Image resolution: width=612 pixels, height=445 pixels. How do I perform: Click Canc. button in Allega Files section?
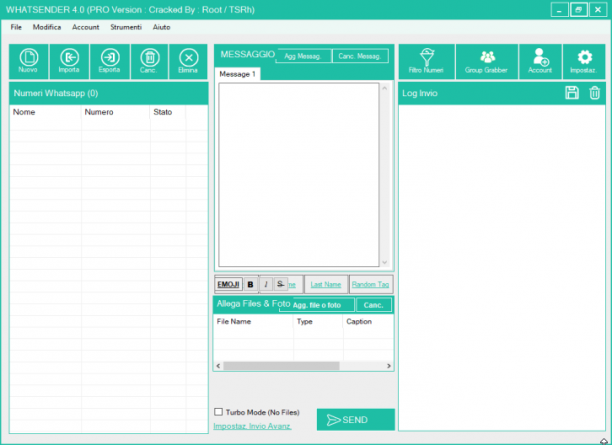pos(374,305)
